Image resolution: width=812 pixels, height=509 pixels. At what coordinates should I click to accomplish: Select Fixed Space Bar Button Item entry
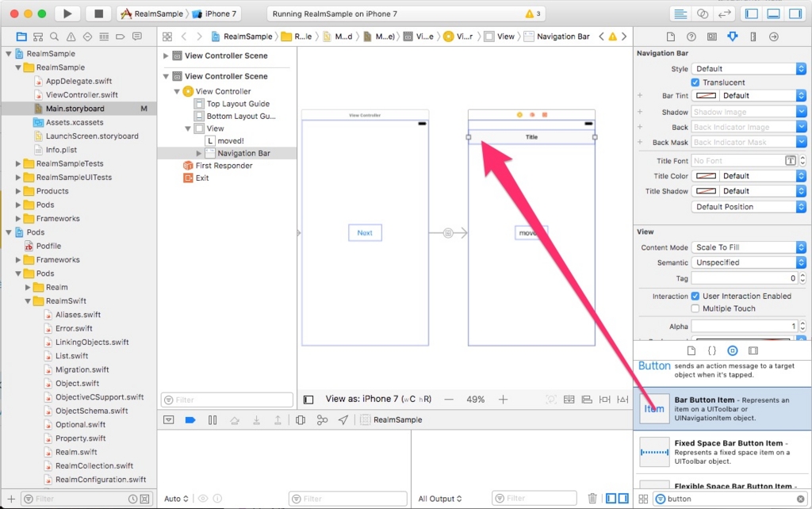tap(722, 452)
